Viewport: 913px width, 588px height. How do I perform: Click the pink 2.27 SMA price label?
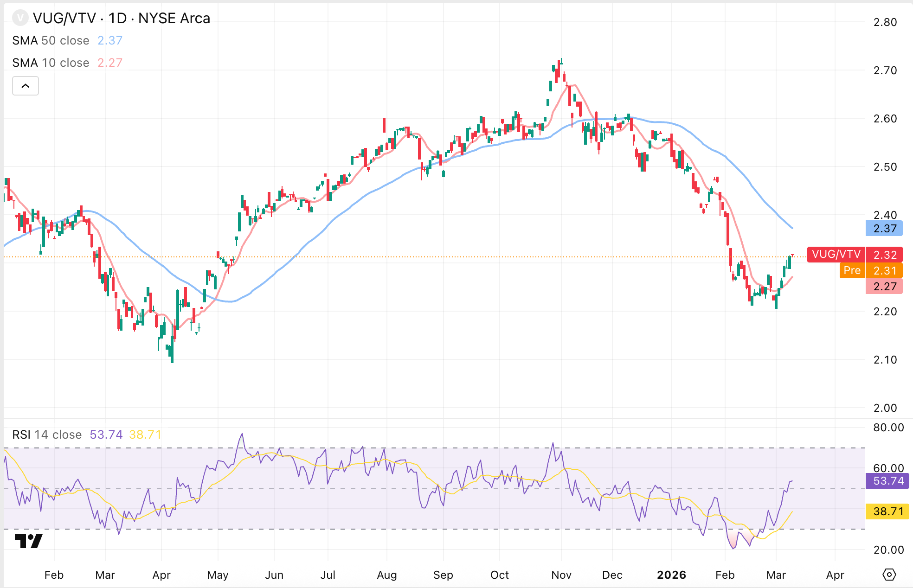(x=884, y=286)
